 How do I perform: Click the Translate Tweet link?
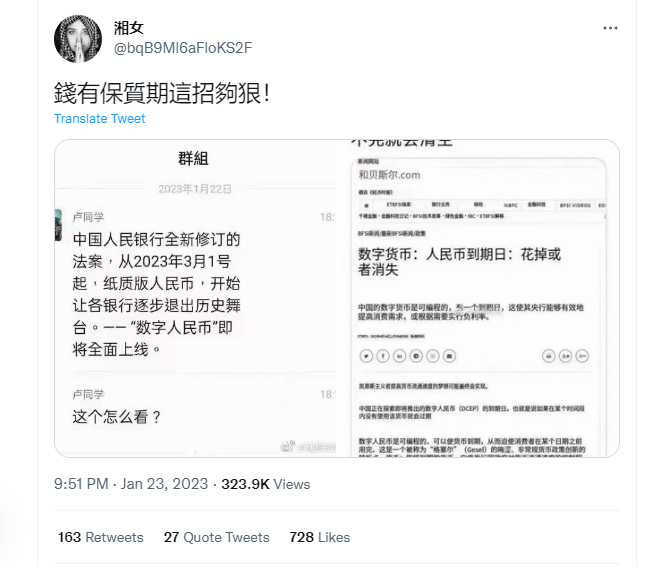click(x=100, y=119)
